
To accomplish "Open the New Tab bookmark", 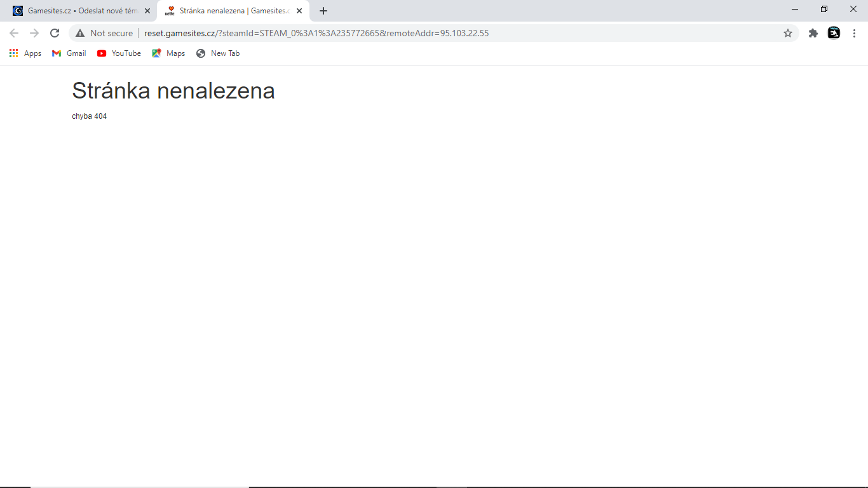I will (x=218, y=53).
